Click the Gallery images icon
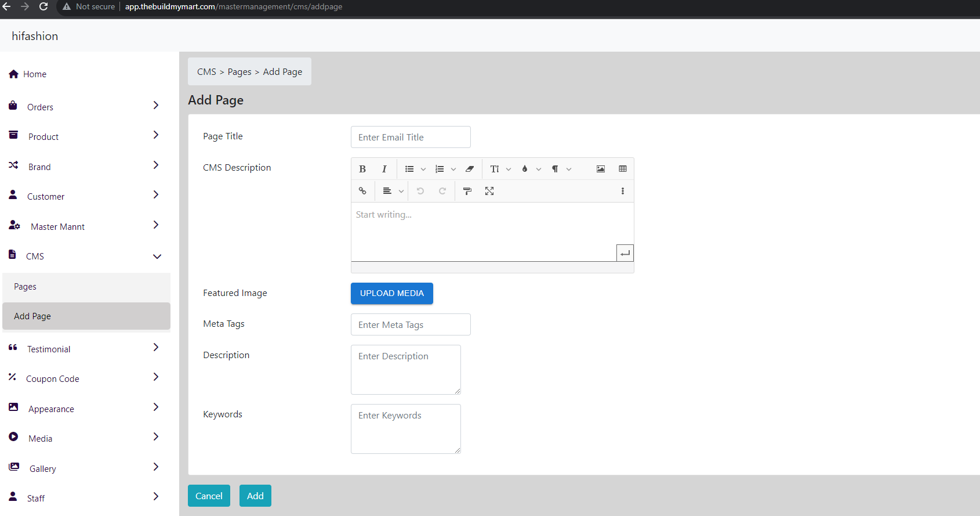The image size is (980, 516). click(14, 467)
